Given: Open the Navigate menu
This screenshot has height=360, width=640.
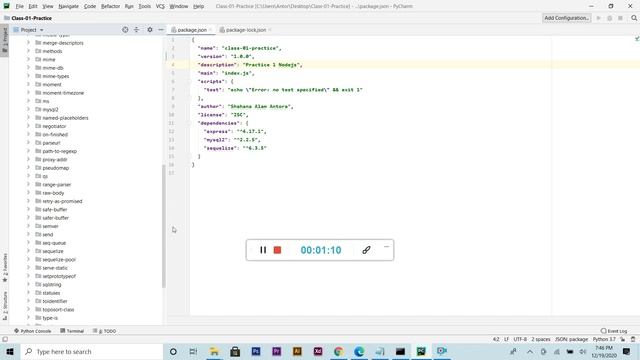Looking at the screenshot, I should pos(68,6).
